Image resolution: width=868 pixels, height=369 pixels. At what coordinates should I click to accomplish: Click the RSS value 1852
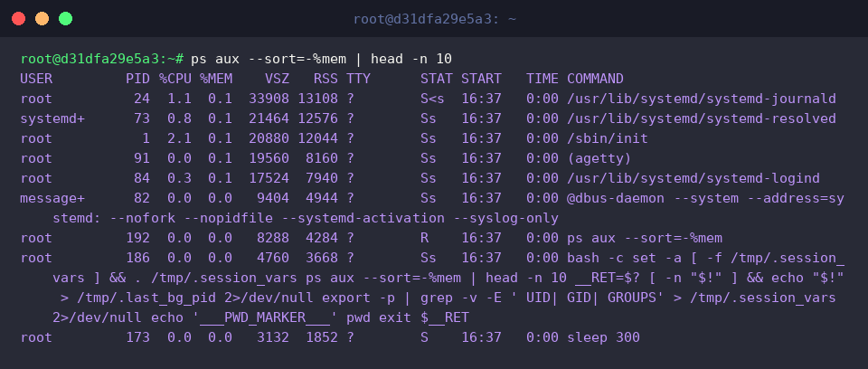coord(322,336)
